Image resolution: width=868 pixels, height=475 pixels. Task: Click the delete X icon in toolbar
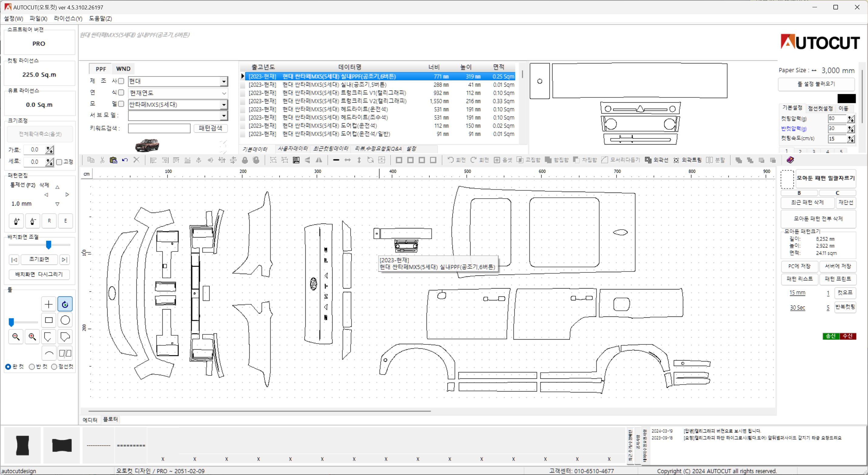coord(136,160)
